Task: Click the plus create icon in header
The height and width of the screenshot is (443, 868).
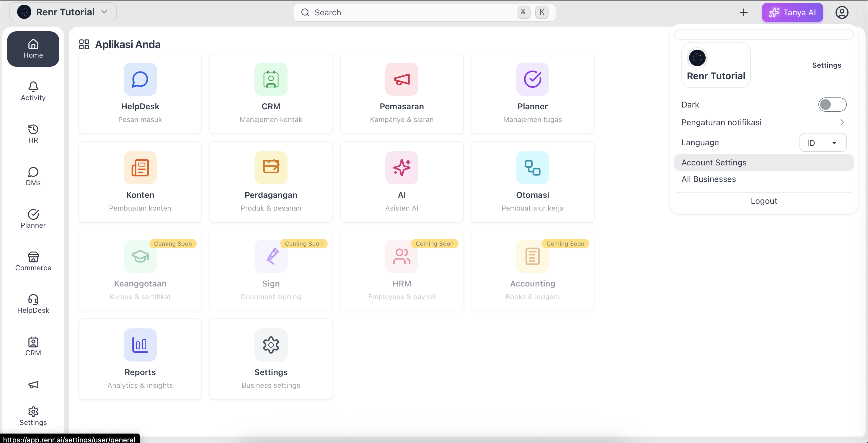Action: [x=743, y=12]
